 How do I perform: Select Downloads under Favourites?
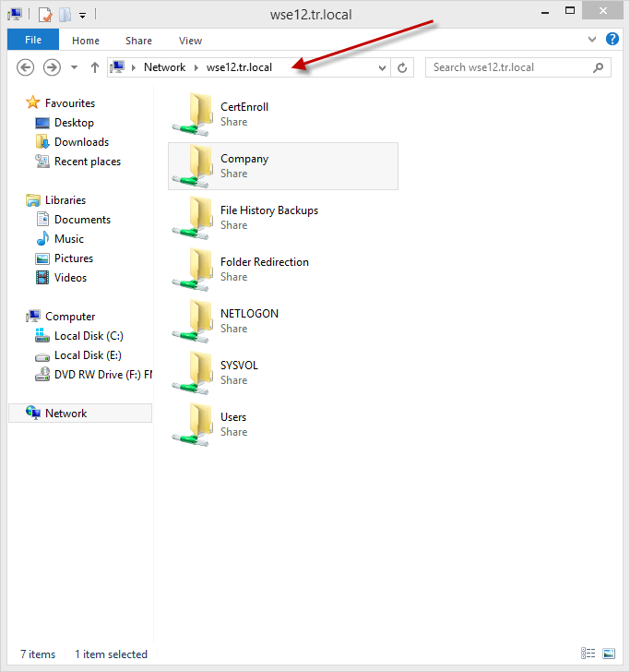81,142
